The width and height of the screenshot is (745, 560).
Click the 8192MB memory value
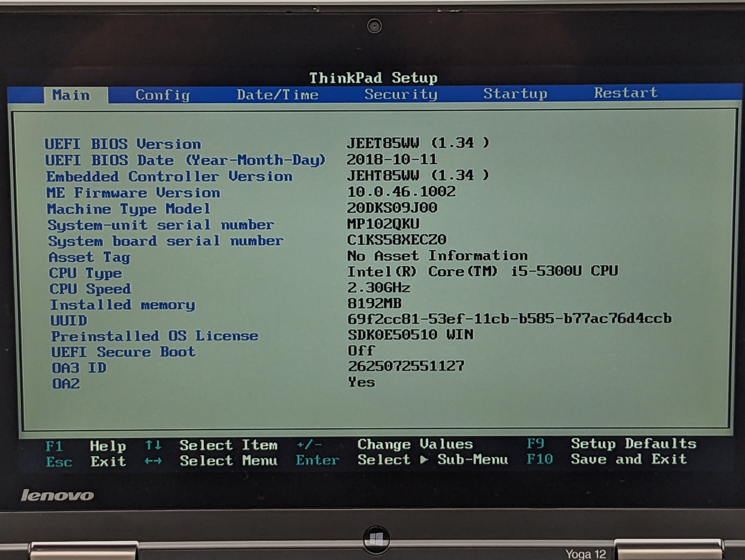click(x=375, y=303)
